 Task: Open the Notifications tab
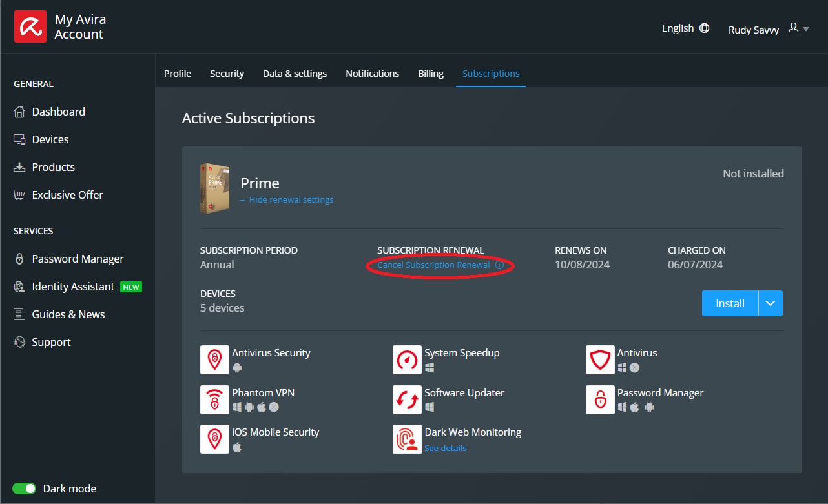[x=372, y=74]
